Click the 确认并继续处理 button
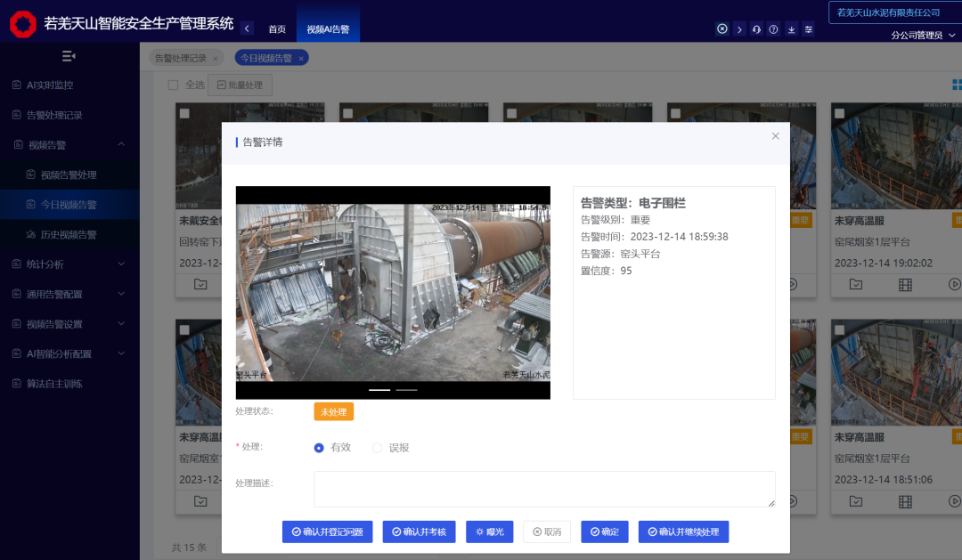Screen dimensions: 962x560 [x=683, y=532]
